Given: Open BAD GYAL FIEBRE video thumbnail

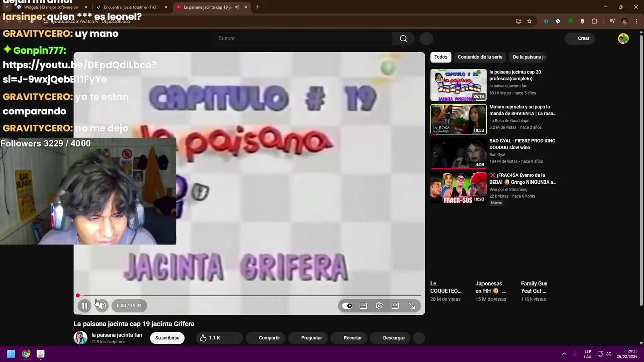Looking at the screenshot, I should [x=458, y=154].
